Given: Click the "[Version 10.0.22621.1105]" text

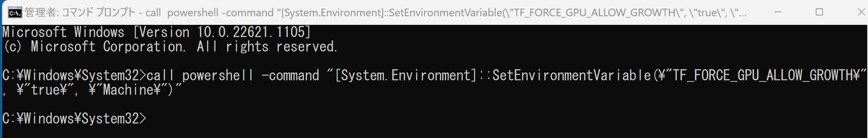Looking at the screenshot, I should (x=222, y=32).
